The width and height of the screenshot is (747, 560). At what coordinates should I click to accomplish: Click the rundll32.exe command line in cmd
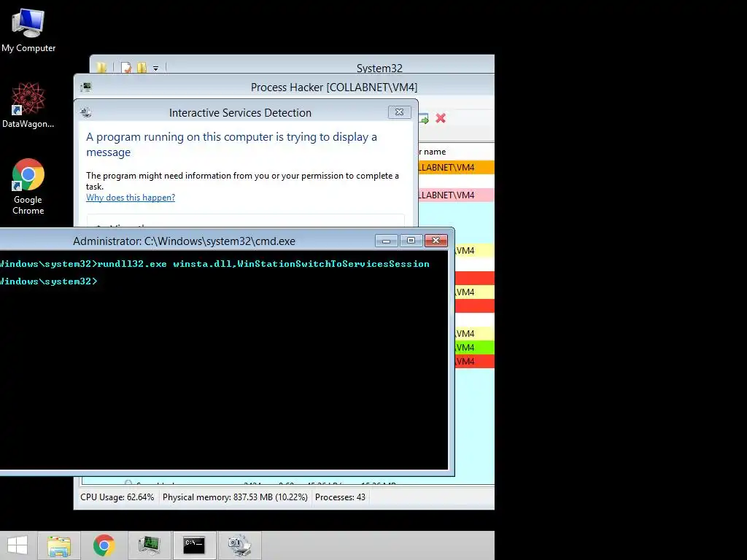click(x=214, y=264)
